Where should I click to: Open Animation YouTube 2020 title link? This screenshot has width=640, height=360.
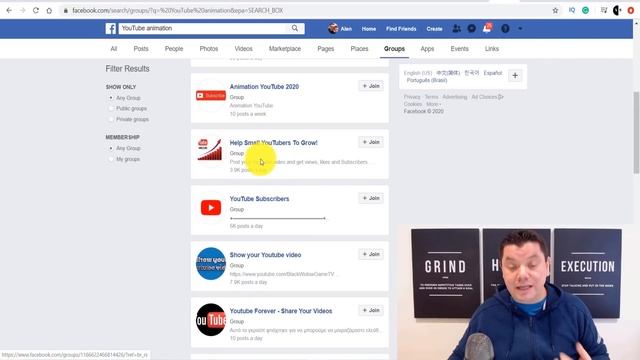tap(264, 87)
